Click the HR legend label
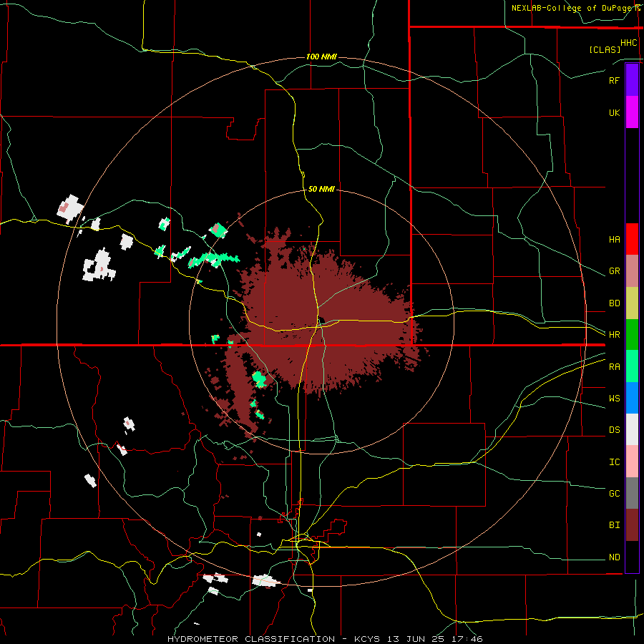Image resolution: width=644 pixels, height=644 pixels. coord(614,335)
